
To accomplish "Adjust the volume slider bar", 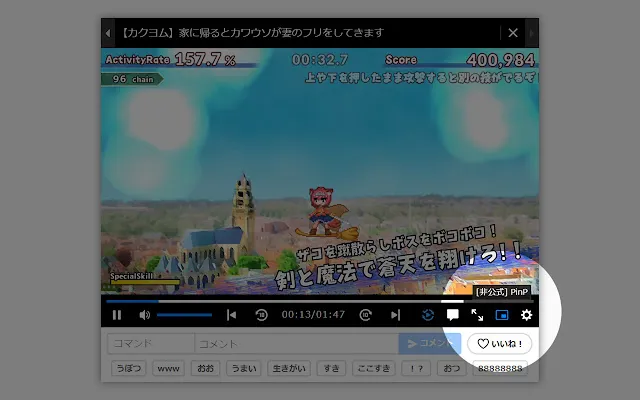I will click(x=184, y=315).
